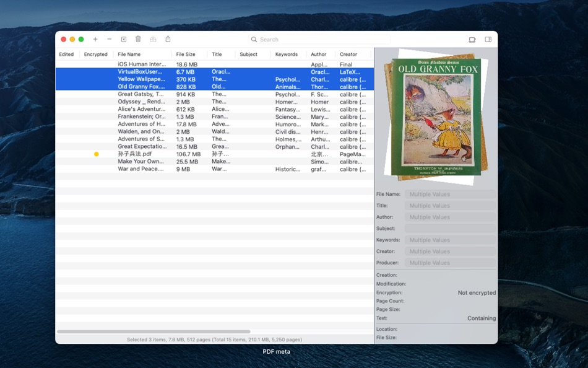Screen dimensions: 588x368
Task: Select the Old Granny Fox... file name
Action: point(141,87)
